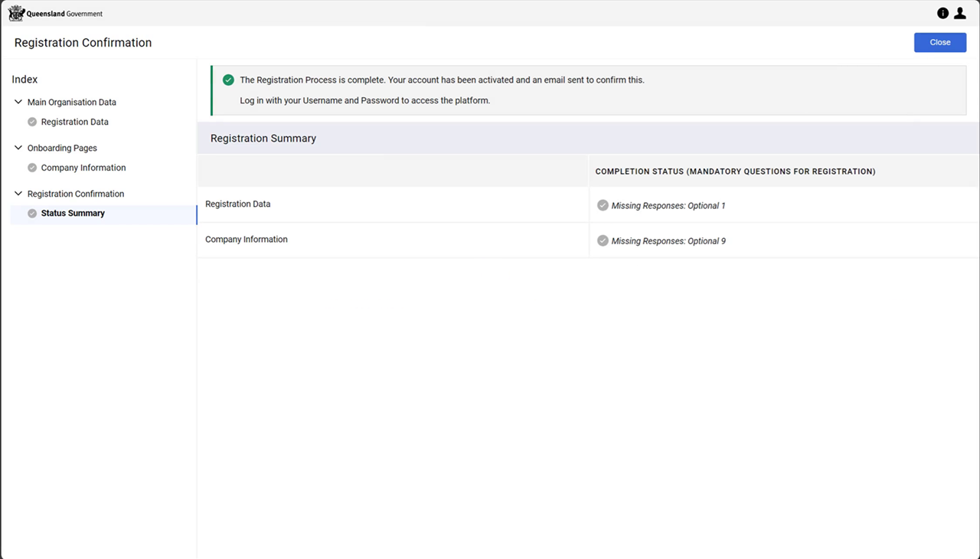Click the Completion Status column header
Image resolution: width=980 pixels, height=559 pixels.
pyautogui.click(x=735, y=172)
